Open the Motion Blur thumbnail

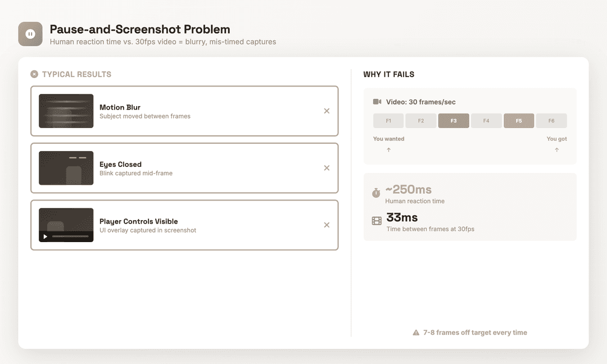66,111
